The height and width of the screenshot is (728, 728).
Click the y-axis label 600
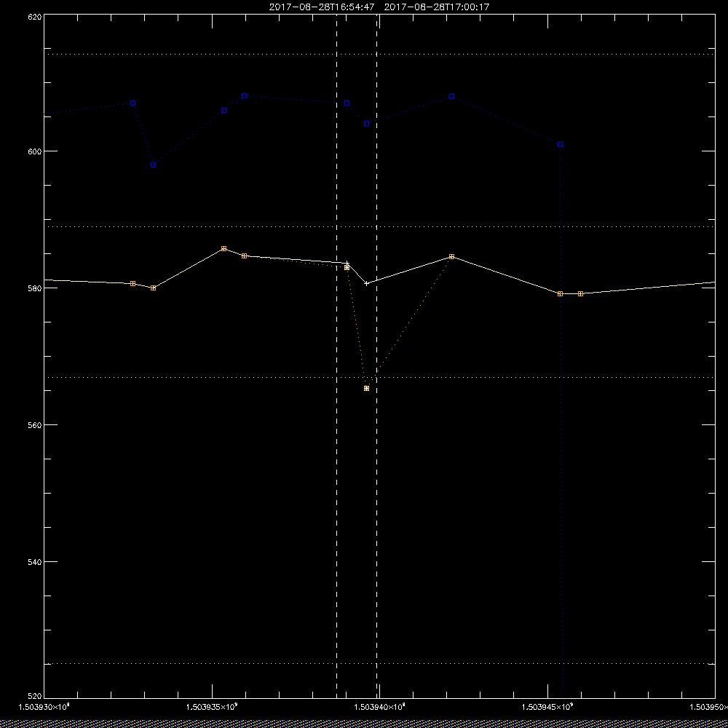[x=35, y=151]
